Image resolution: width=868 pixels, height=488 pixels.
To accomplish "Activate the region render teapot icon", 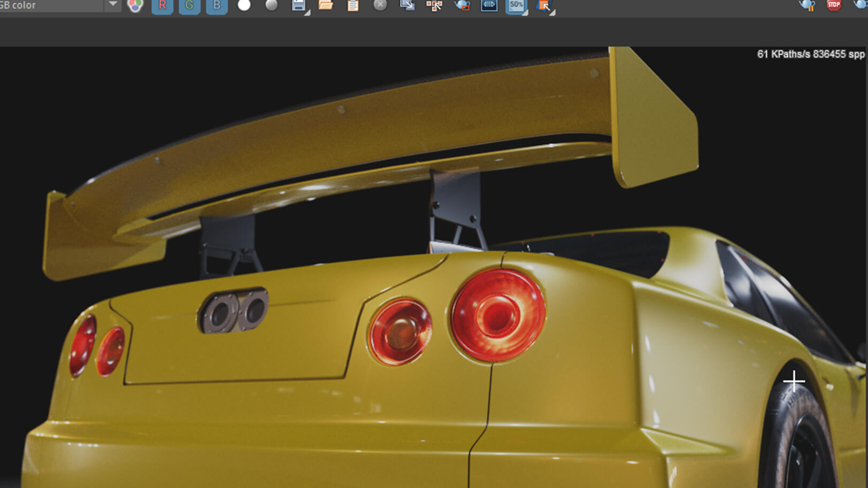I will point(462,5).
